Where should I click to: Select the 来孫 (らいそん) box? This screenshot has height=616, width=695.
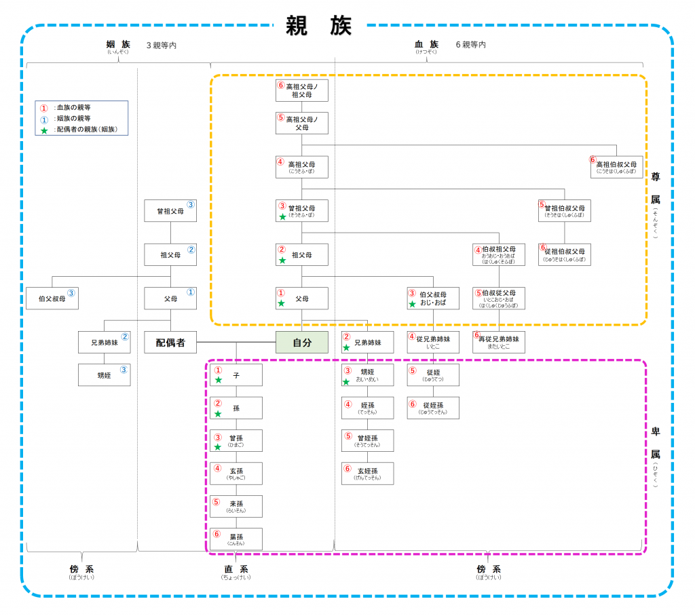coord(236,506)
